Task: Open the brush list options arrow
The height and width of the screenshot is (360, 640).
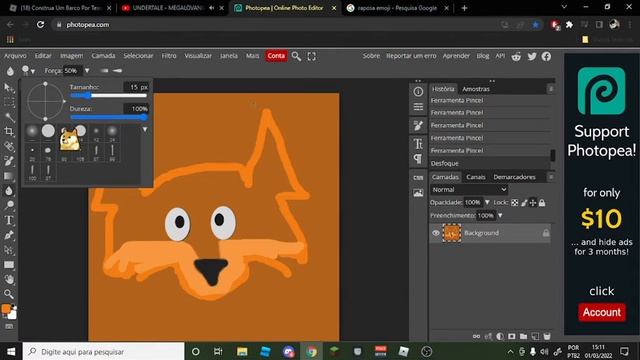Action: (x=145, y=129)
